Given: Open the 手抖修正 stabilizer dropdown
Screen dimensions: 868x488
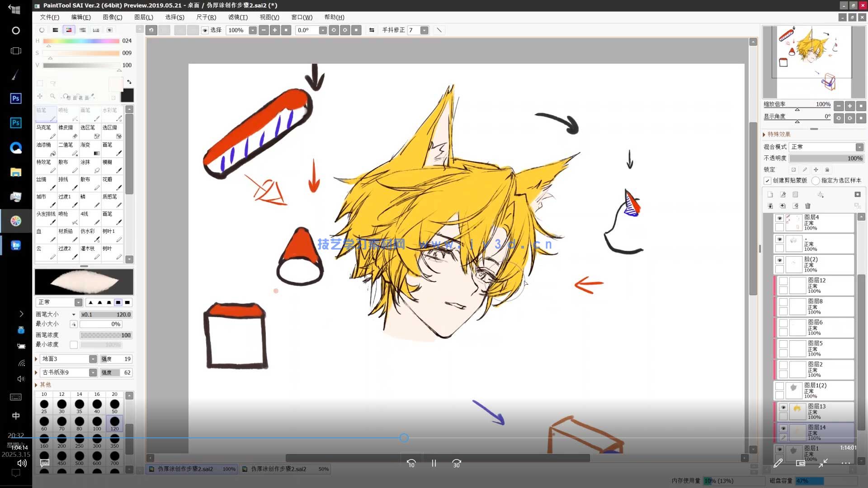Looking at the screenshot, I should coord(424,30).
